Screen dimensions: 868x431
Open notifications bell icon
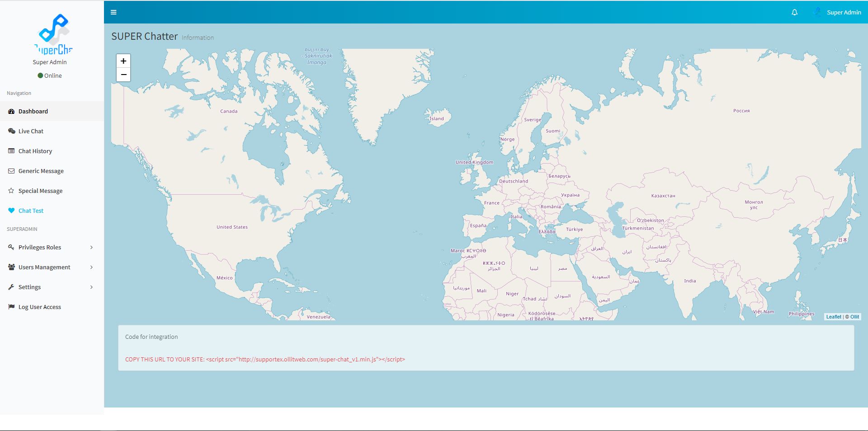click(794, 12)
